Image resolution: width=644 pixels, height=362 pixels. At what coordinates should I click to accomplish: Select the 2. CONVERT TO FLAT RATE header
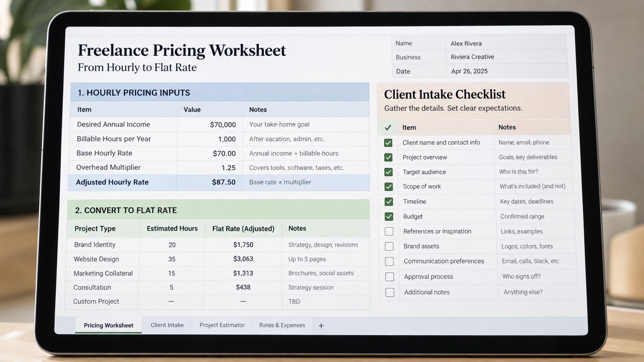[x=218, y=210]
